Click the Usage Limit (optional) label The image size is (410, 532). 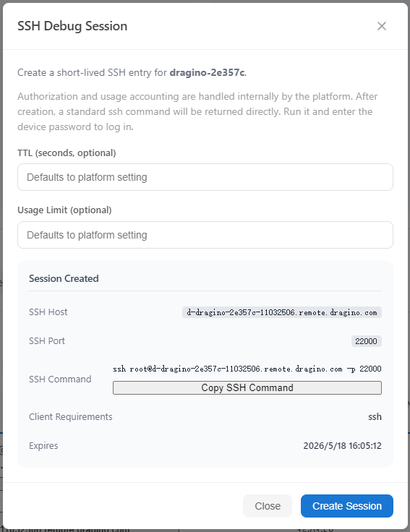coord(64,210)
